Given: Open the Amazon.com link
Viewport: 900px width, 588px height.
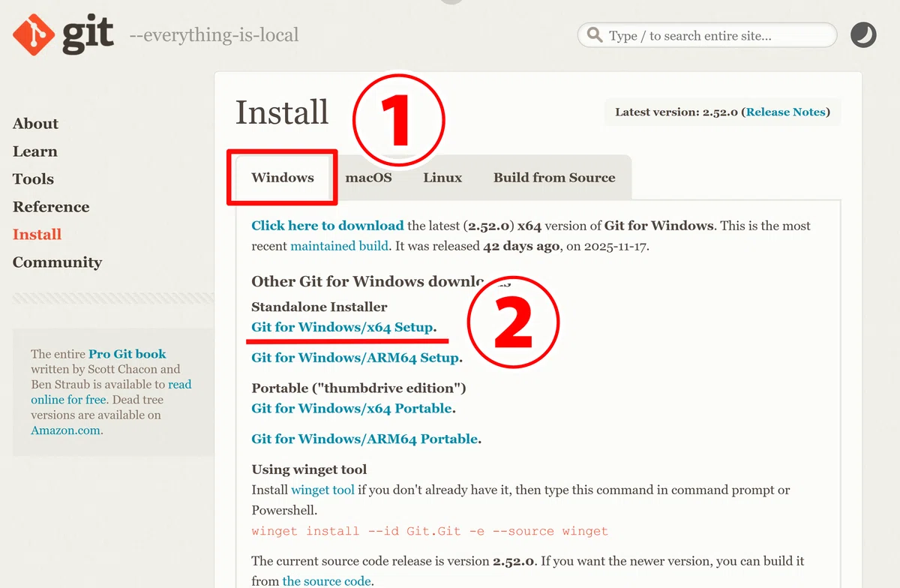Looking at the screenshot, I should coord(65,430).
